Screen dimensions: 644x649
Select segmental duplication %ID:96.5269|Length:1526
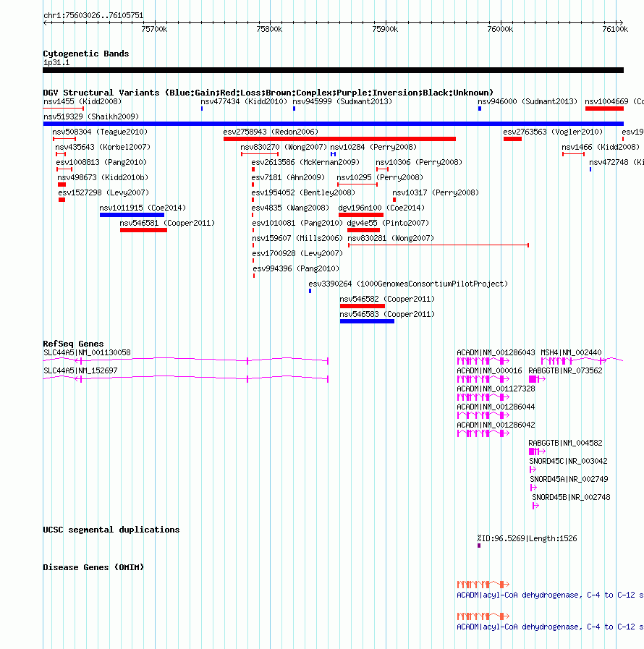[x=527, y=538]
